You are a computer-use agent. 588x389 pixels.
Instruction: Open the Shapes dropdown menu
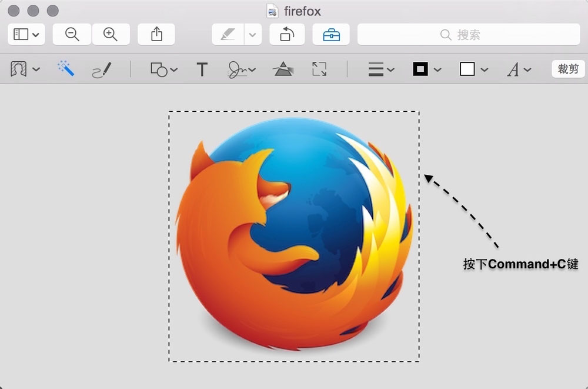[x=164, y=70]
